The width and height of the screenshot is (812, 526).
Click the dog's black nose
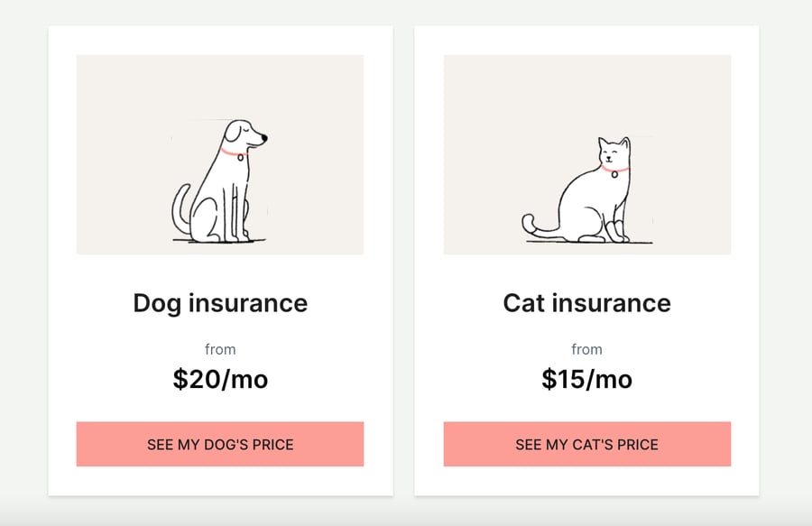coord(264,138)
